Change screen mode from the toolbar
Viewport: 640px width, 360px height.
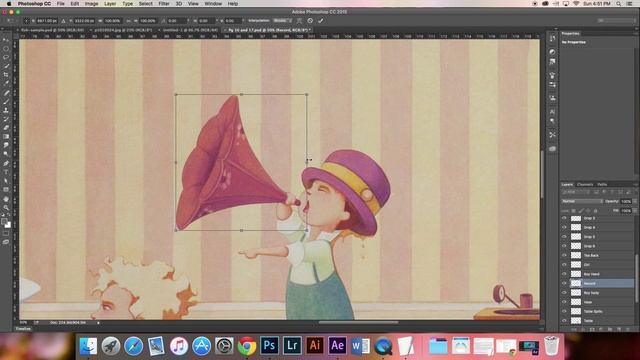(6, 242)
